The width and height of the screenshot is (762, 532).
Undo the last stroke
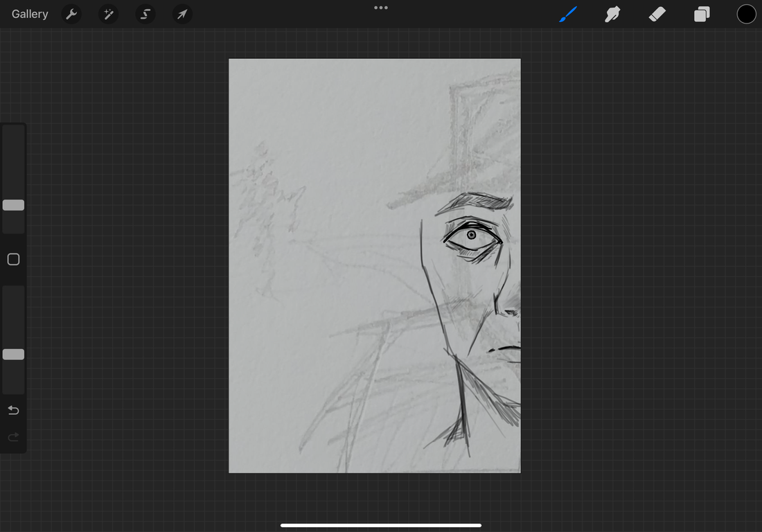pyautogui.click(x=13, y=411)
